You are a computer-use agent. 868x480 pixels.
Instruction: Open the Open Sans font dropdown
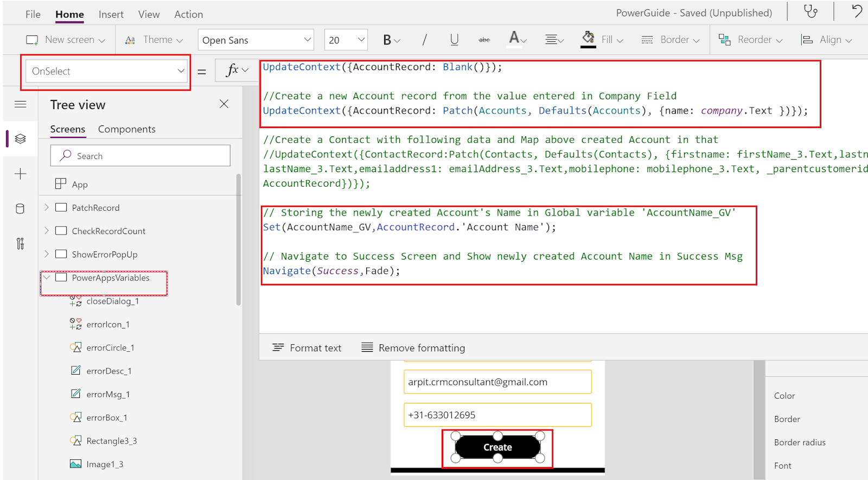pos(256,40)
